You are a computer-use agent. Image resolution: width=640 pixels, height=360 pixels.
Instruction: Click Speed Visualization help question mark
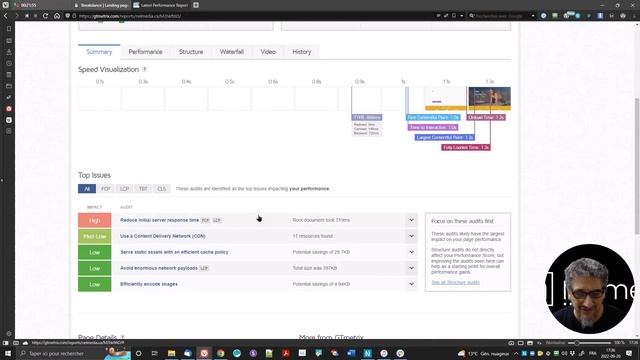coord(144,69)
